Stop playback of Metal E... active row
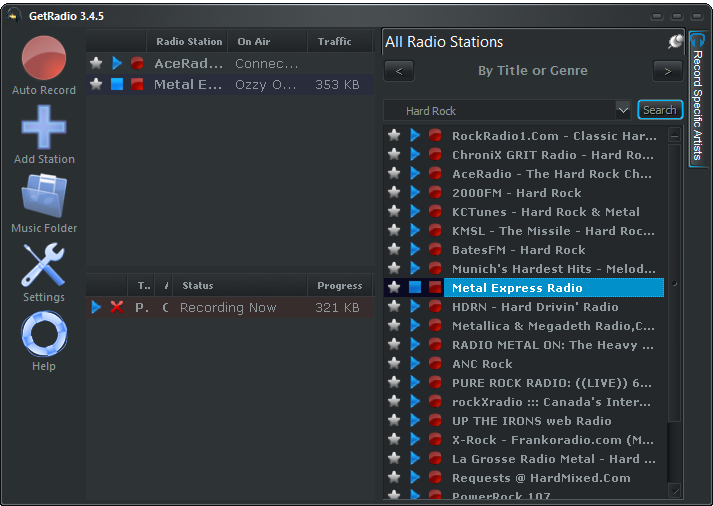 click(x=117, y=84)
